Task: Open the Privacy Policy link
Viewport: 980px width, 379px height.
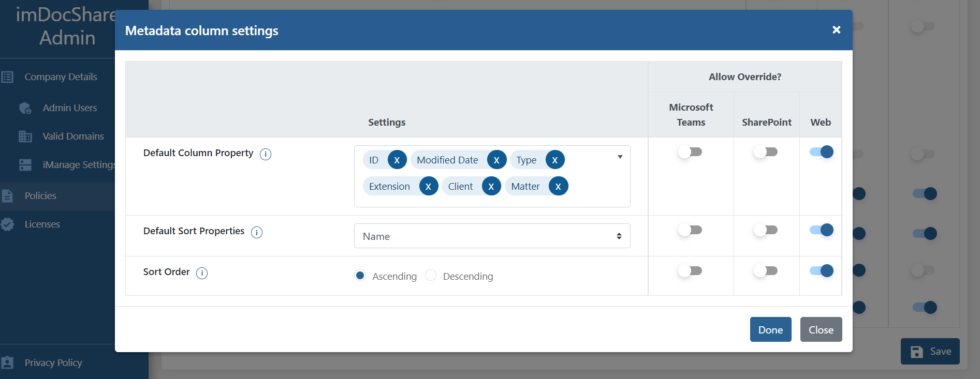Action: pos(53,363)
